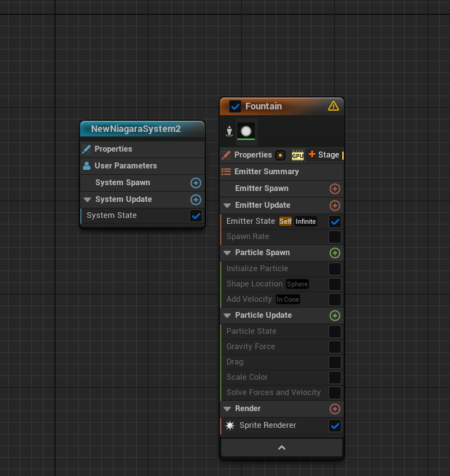Enable the Drag module

(335, 362)
